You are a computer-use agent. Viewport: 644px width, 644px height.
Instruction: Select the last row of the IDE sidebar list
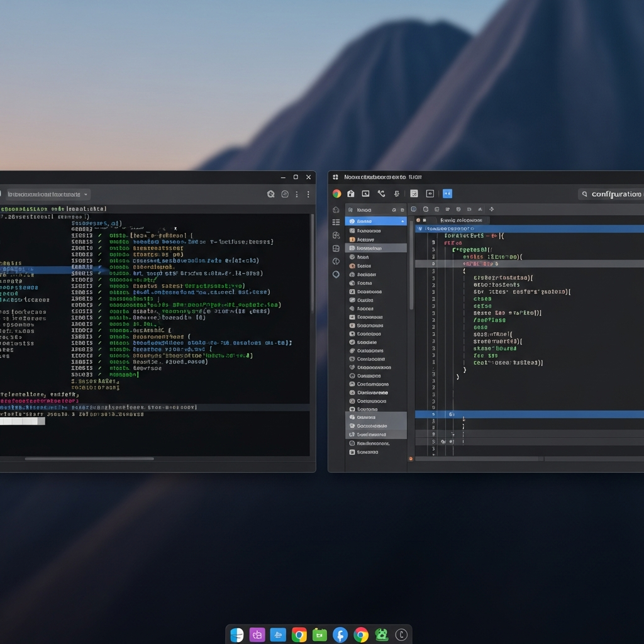click(376, 452)
